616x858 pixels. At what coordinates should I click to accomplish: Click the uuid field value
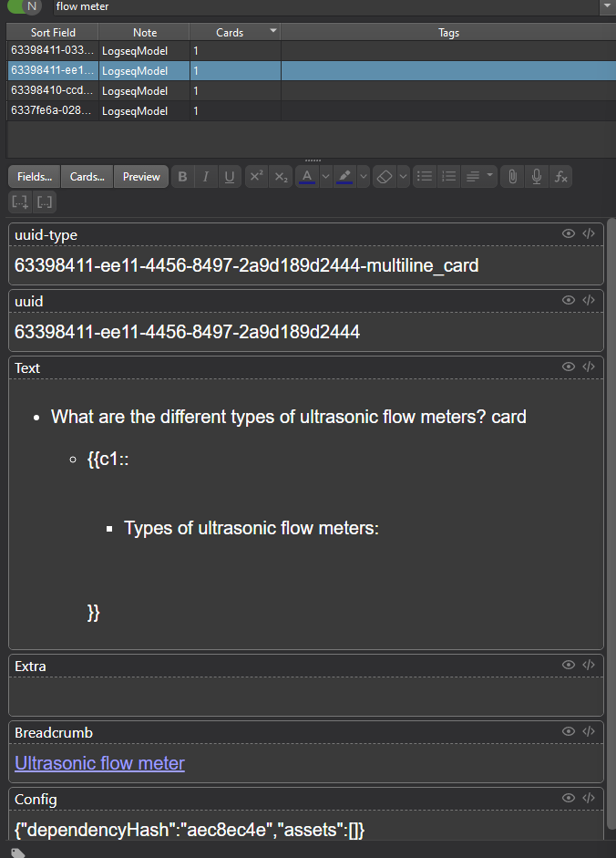tap(187, 332)
